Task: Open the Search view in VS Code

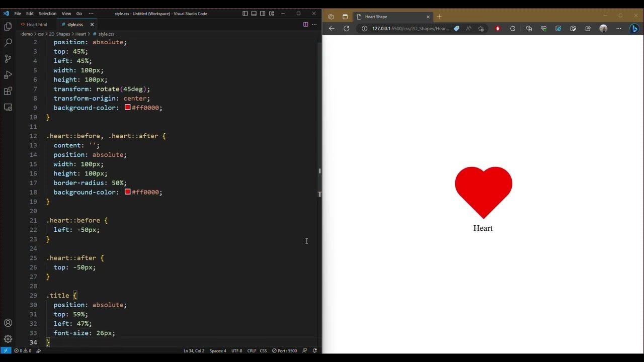Action: point(8,42)
